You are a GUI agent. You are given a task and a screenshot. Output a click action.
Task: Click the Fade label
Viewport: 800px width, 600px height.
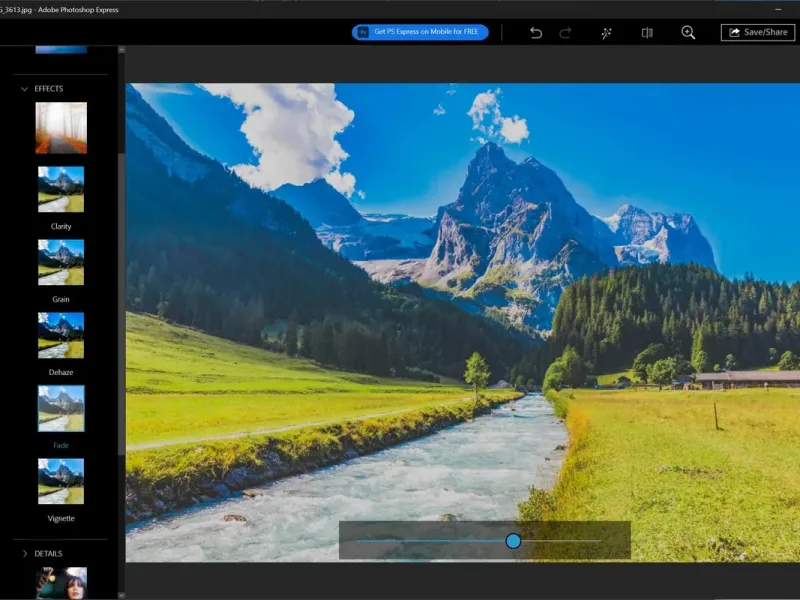[61, 445]
